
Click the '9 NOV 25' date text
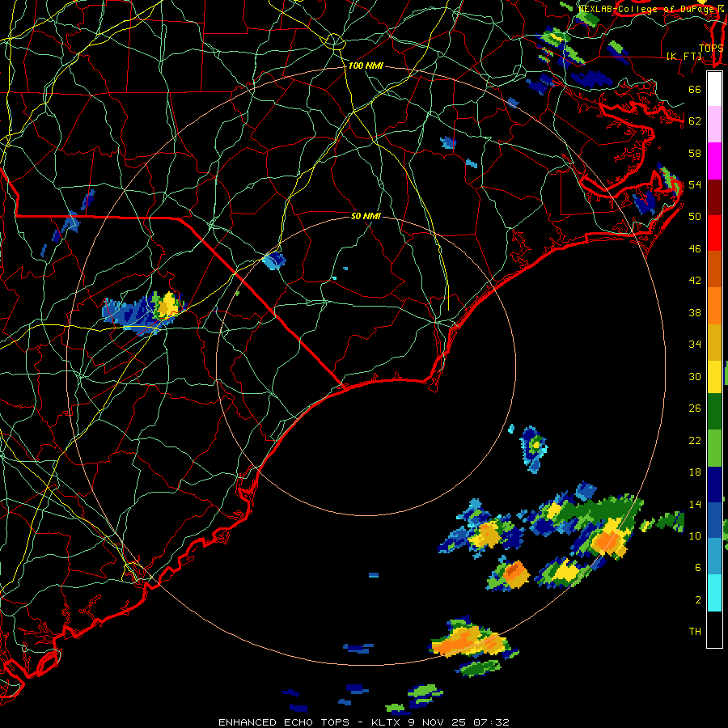point(437,722)
